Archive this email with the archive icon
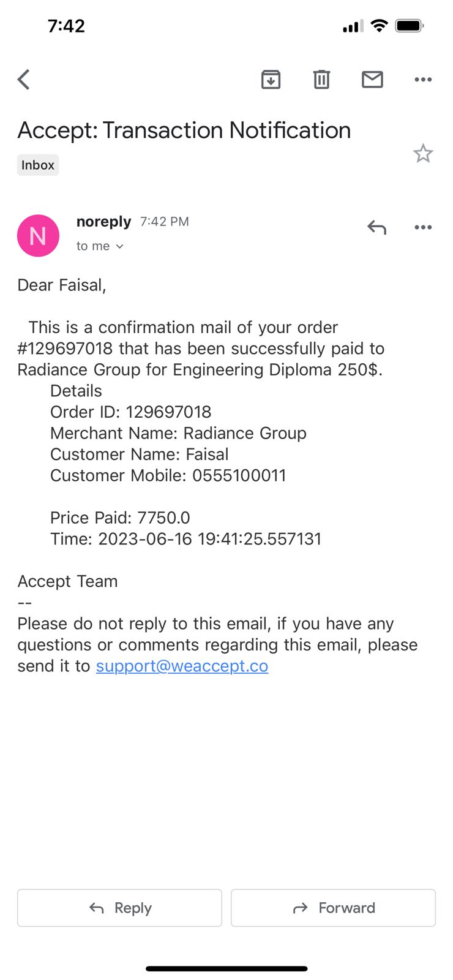This screenshot has height=980, width=453. click(x=271, y=80)
